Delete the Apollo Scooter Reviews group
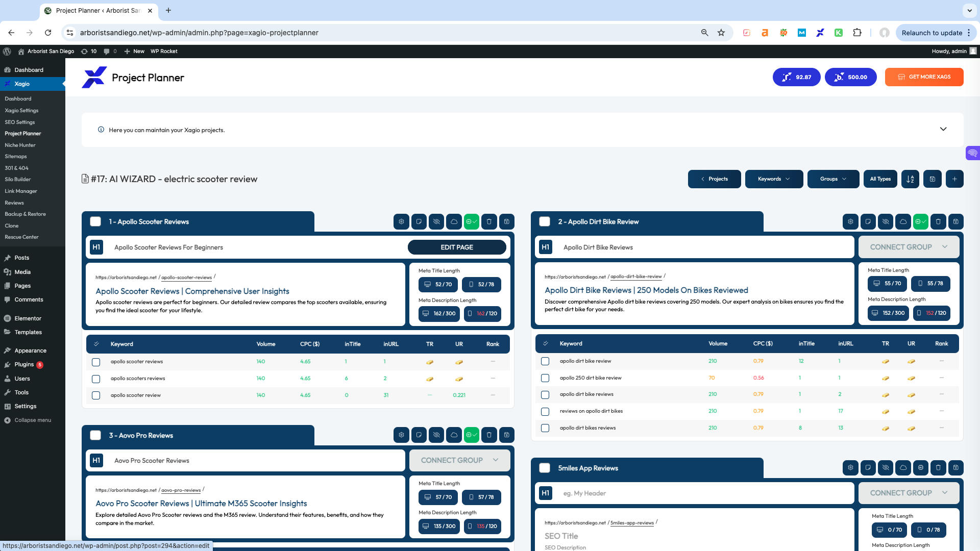Image resolution: width=980 pixels, height=551 pixels. (489, 221)
